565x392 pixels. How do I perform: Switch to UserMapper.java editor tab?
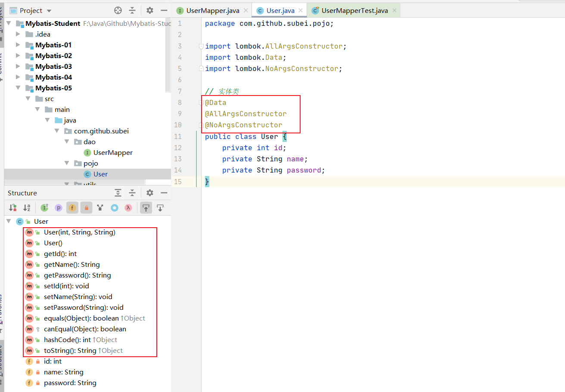pos(212,11)
